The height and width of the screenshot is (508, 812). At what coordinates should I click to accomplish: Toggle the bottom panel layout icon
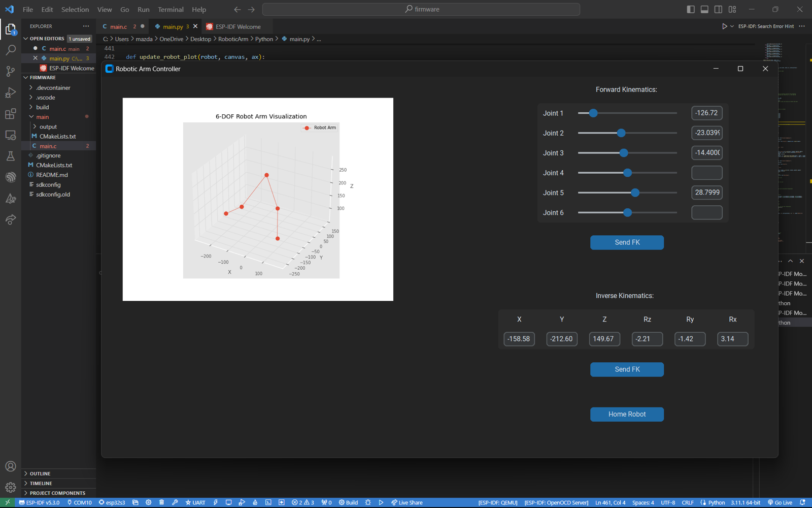point(704,9)
